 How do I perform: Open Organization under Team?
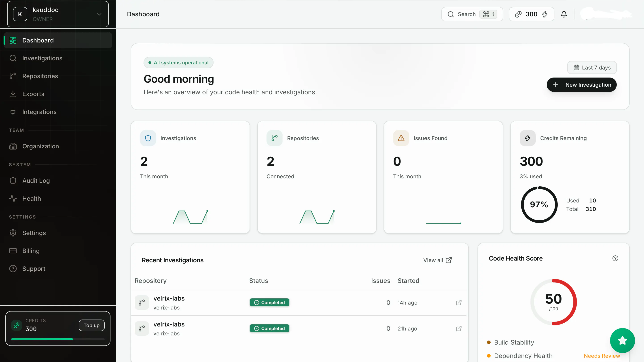[x=58, y=146]
